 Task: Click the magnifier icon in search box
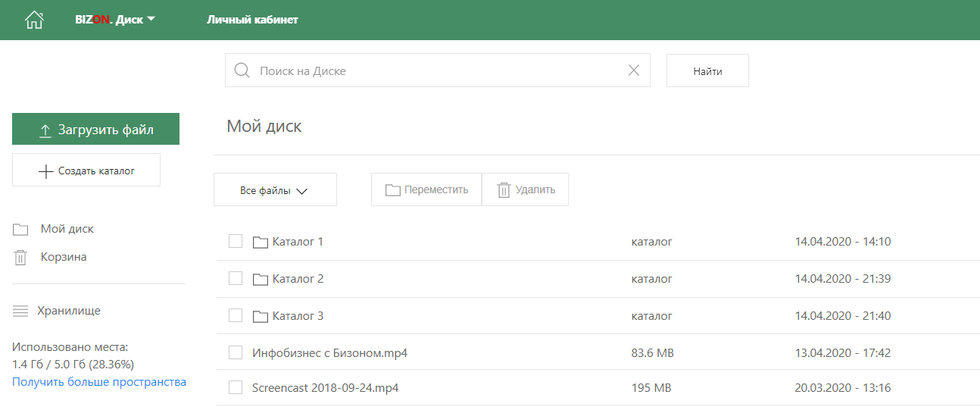pyautogui.click(x=242, y=70)
